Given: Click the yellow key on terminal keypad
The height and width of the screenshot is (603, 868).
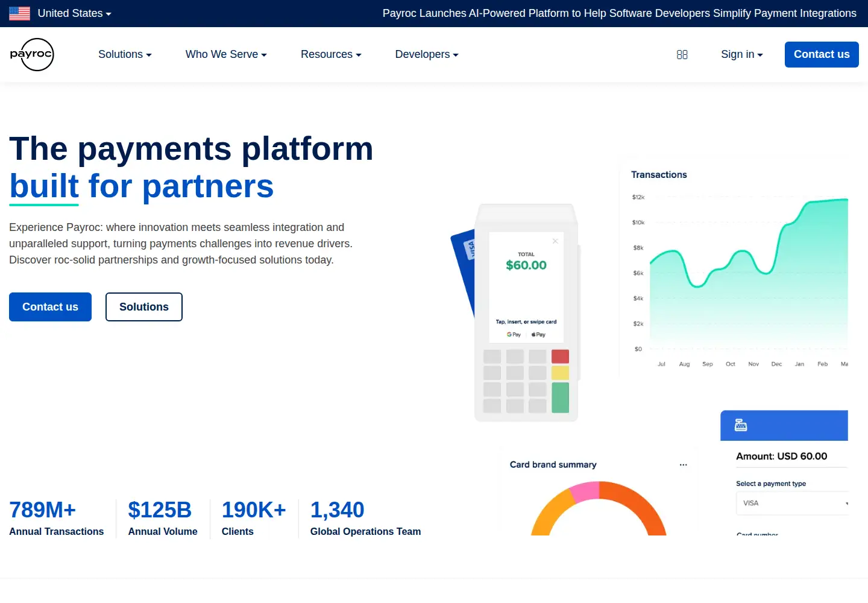Looking at the screenshot, I should (x=560, y=373).
